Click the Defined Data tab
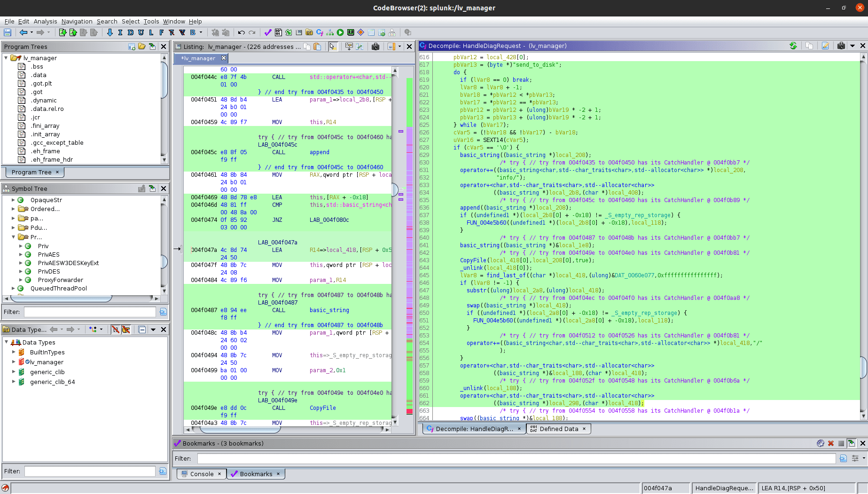This screenshot has width=868, height=494. (558, 429)
